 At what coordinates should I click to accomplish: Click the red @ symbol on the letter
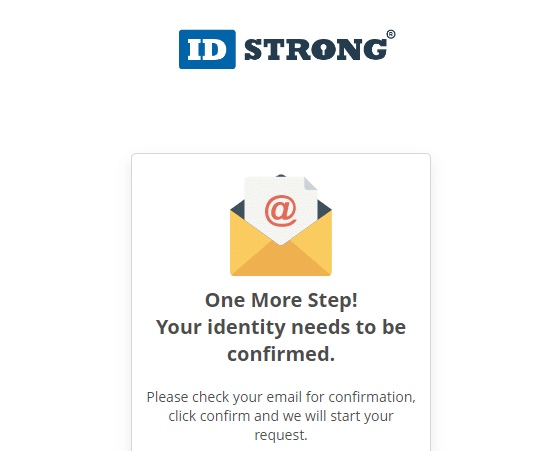click(281, 211)
